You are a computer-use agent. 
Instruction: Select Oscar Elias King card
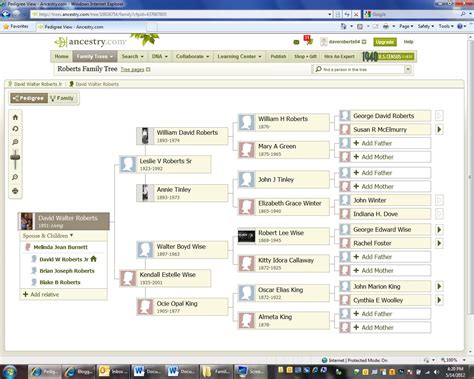click(284, 293)
